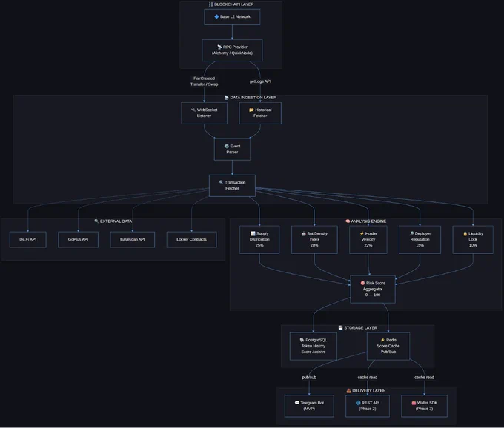Click the chart icon in Supply Distribution
504x428 pixels.
point(253,233)
